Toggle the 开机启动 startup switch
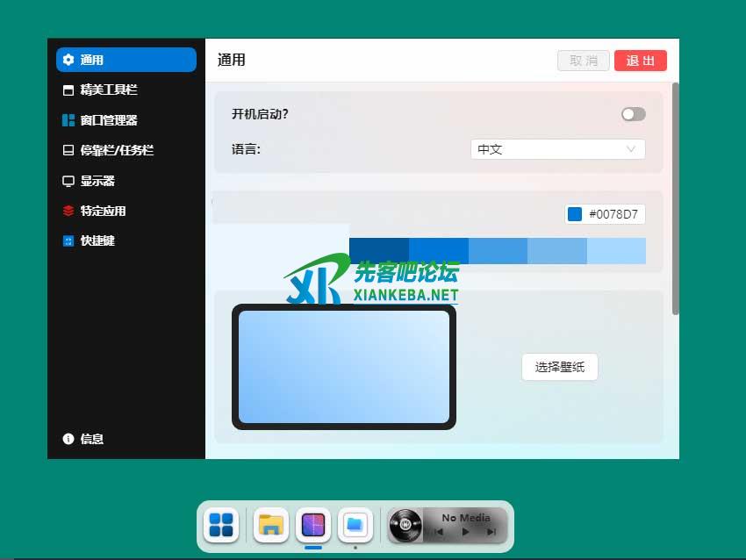Image resolution: width=746 pixels, height=560 pixels. (x=633, y=114)
